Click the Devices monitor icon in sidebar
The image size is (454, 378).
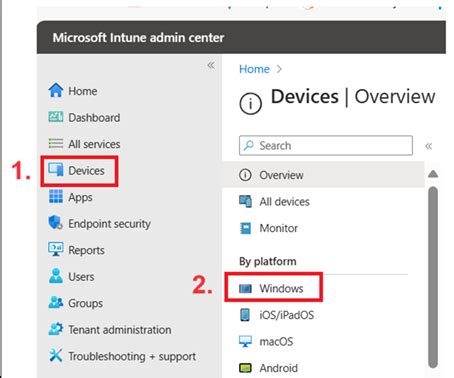(56, 170)
